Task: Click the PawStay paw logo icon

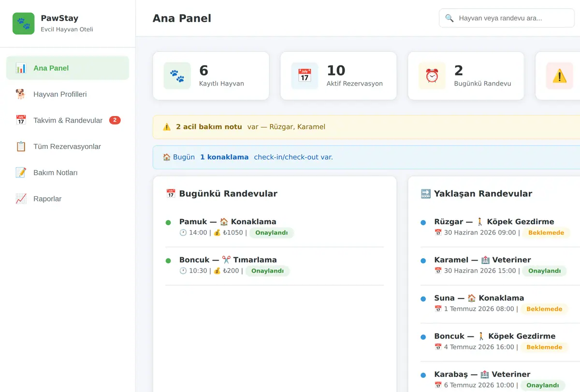Action: [x=23, y=23]
